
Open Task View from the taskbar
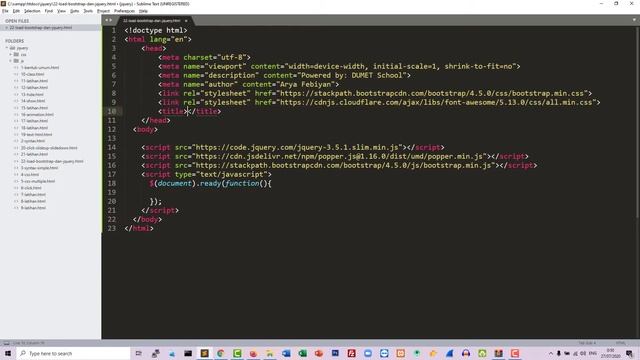point(139,353)
